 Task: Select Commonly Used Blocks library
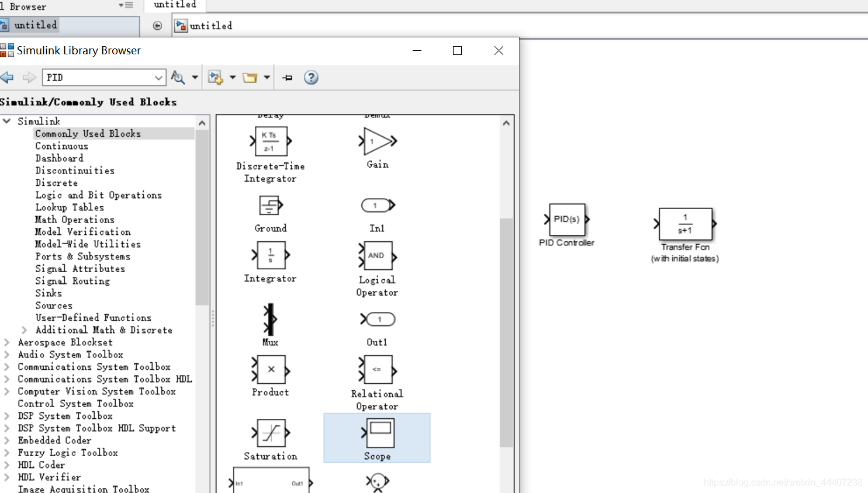pos(88,134)
